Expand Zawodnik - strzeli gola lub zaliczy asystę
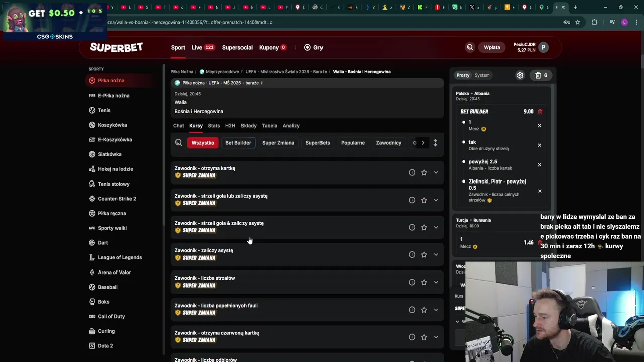Image resolution: width=644 pixels, height=362 pixels. pos(436,200)
